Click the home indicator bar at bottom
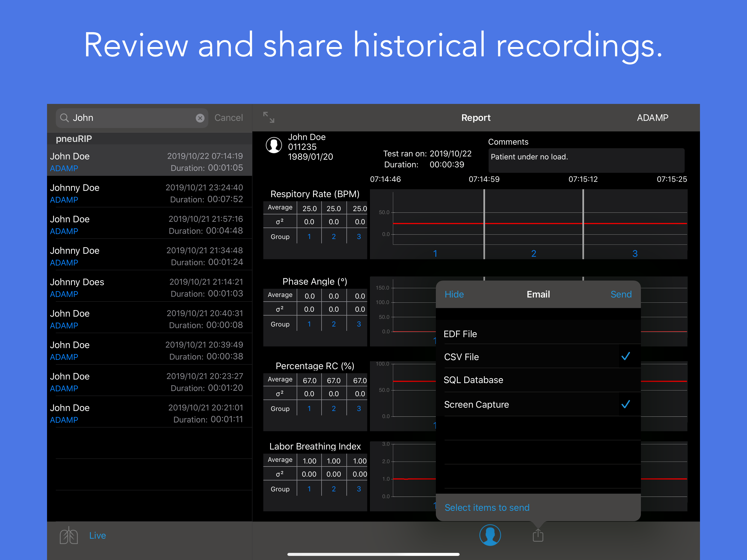Screen dimensions: 747x560 [x=373, y=554]
